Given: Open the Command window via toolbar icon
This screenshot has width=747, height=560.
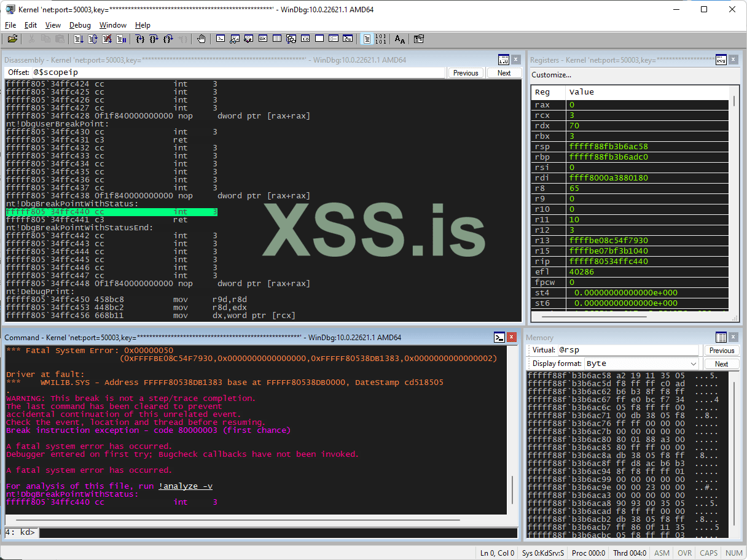Looking at the screenshot, I should click(221, 39).
